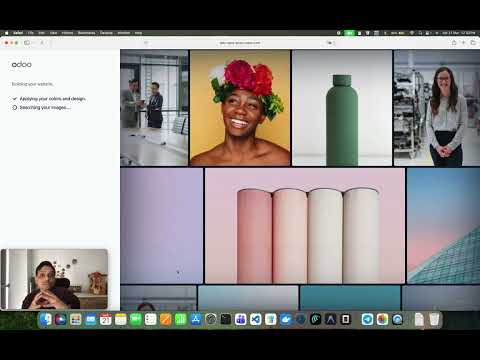Open a new tab with plus icon
Screen dimensions: 480x360
pos(463,43)
